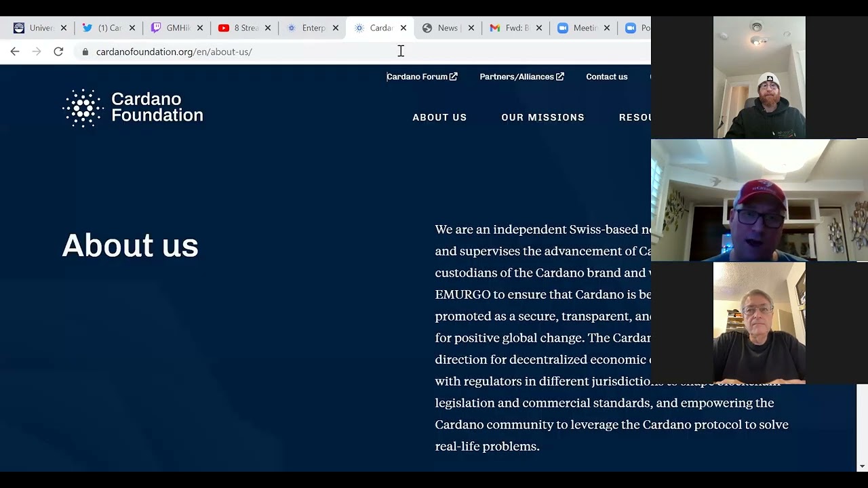This screenshot has height=488, width=868.
Task: Switch to the News tab
Action: 448,28
